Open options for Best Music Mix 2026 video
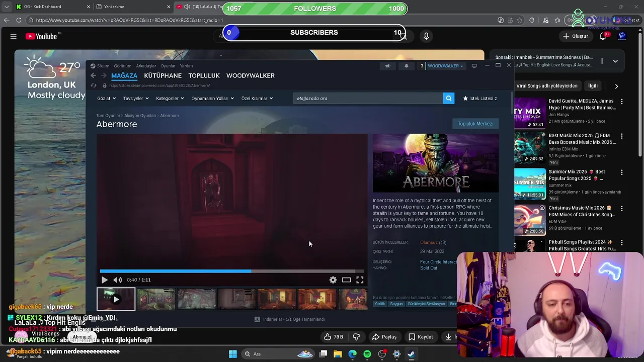This screenshot has height=362, width=644. [622, 136]
